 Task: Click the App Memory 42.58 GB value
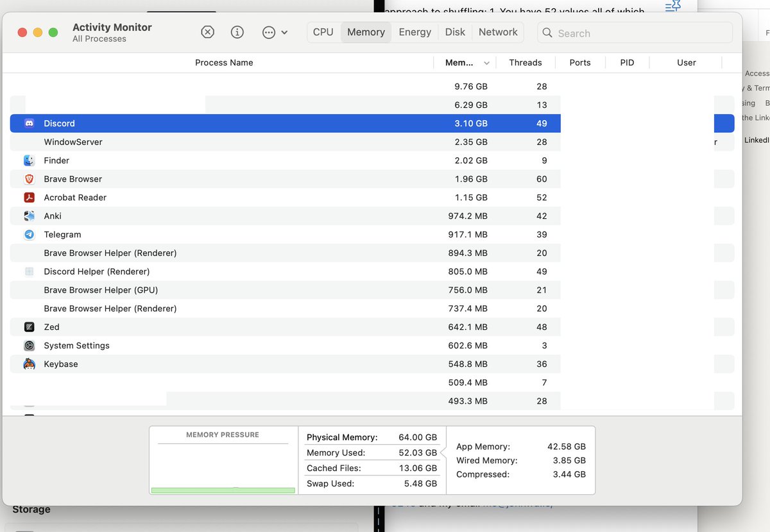[x=566, y=447]
